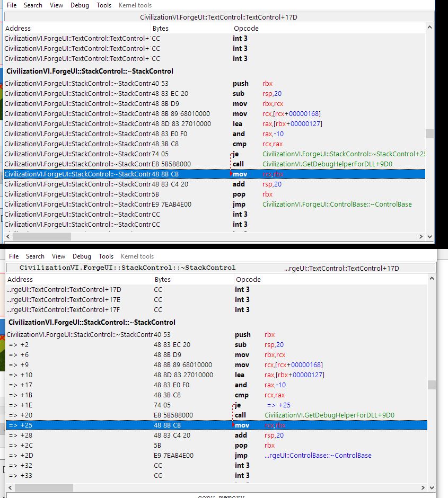Select '48 83 E0 F0' and row in upper window
Screen dimensions: 448x498
(x=215, y=134)
